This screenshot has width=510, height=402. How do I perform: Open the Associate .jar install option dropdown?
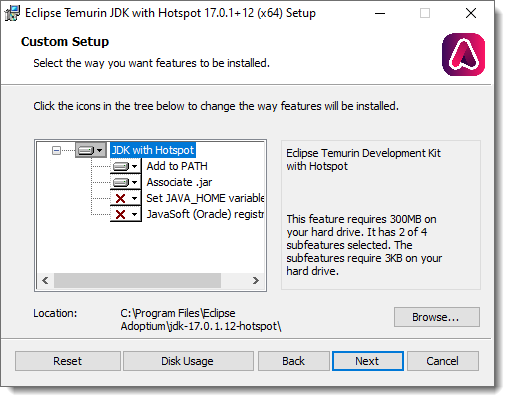[x=134, y=182]
